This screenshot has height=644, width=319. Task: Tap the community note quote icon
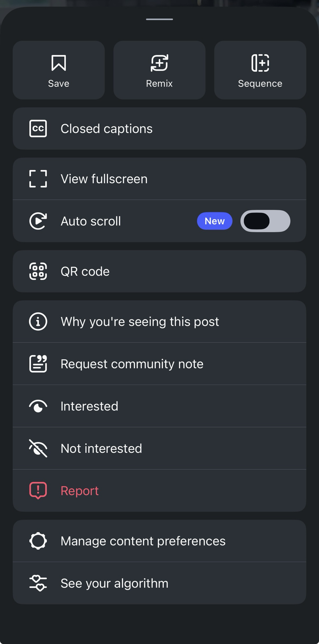point(38,364)
